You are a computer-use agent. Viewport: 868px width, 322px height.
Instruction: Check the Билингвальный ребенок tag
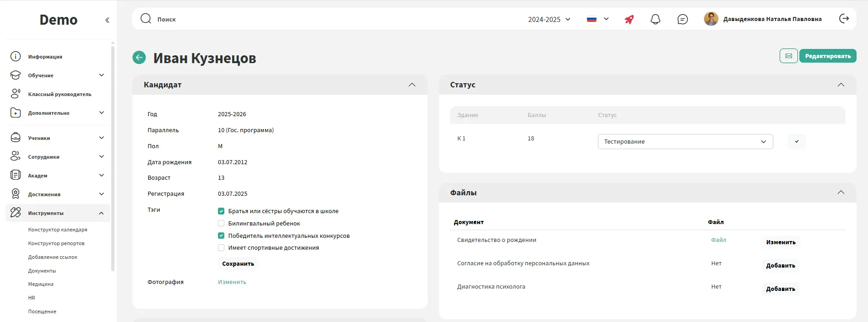pos(221,224)
